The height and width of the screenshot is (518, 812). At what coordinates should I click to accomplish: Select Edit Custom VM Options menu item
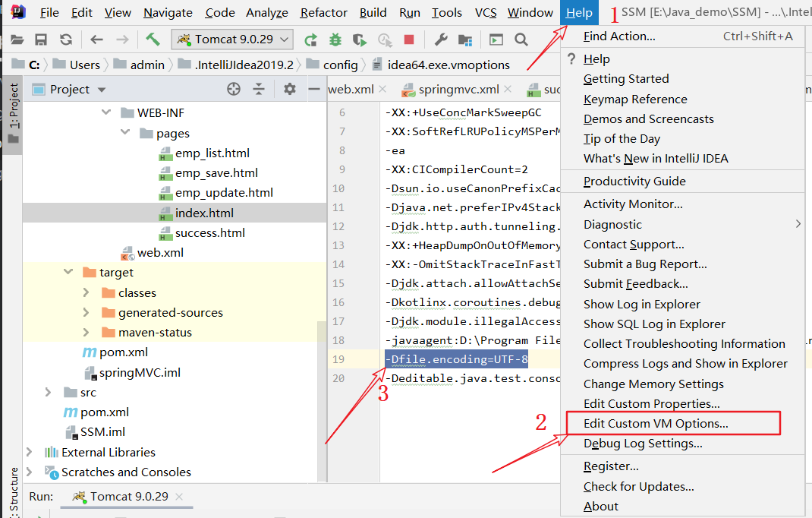[682, 424]
